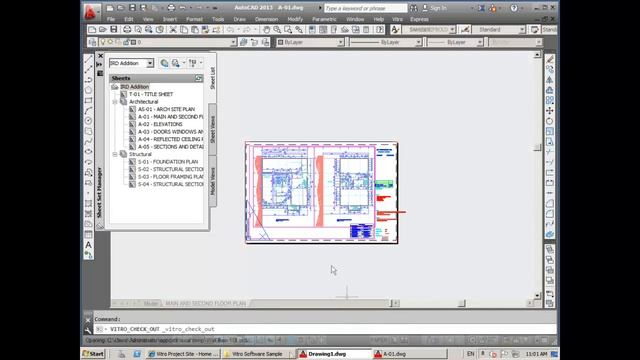Screen dimensions: 640x360
Task: Select the Multiline Text A tool
Action: point(88,245)
